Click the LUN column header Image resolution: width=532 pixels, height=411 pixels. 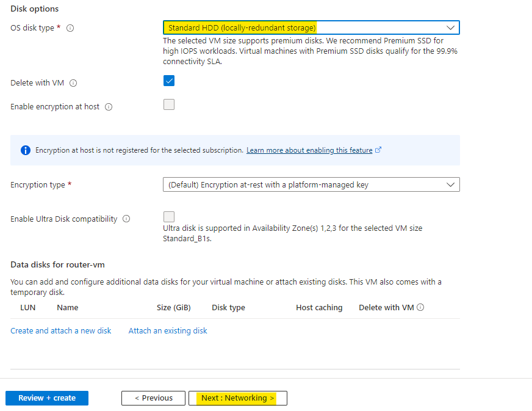28,308
